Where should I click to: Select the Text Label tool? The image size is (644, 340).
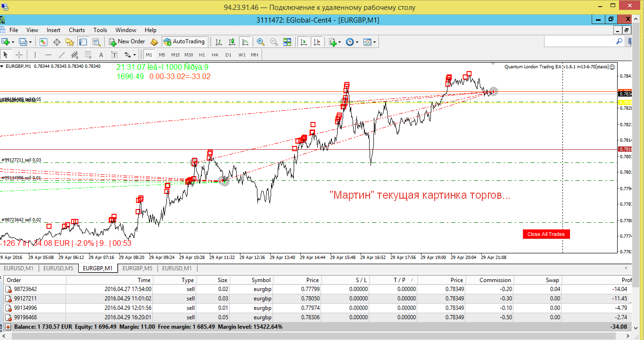[x=114, y=55]
